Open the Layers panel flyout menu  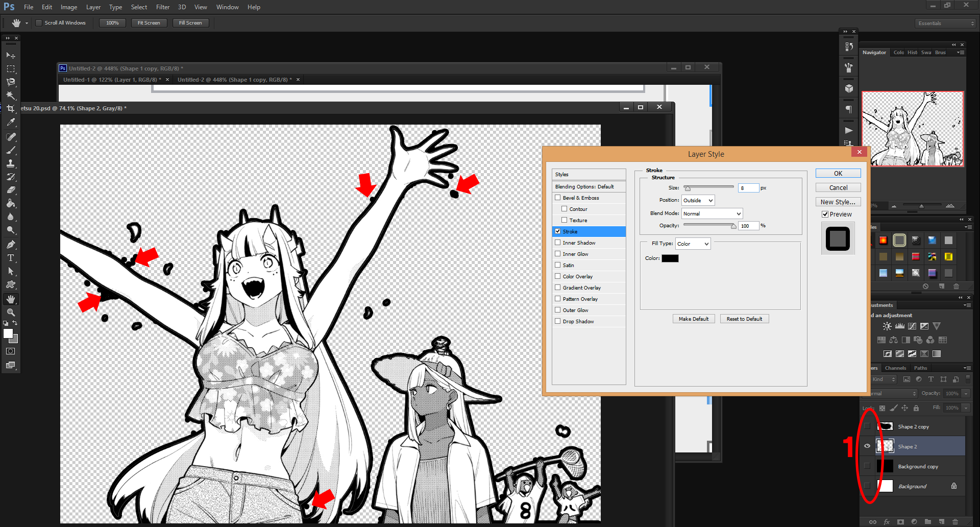tap(967, 368)
